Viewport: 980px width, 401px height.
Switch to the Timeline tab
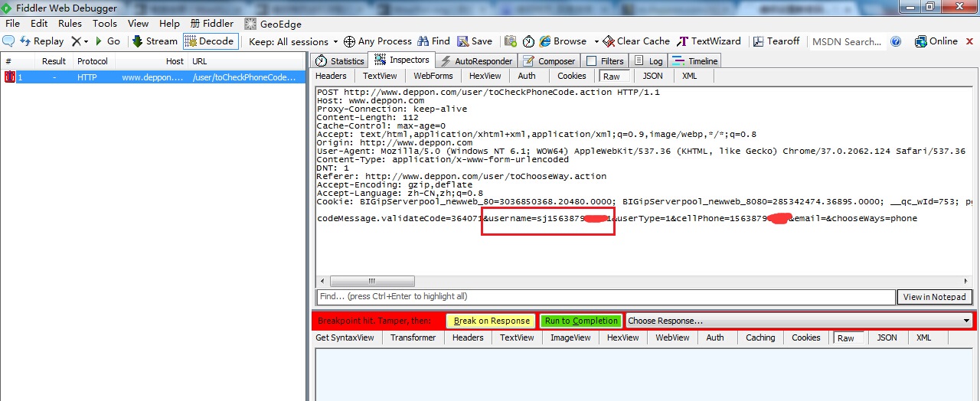(x=695, y=61)
